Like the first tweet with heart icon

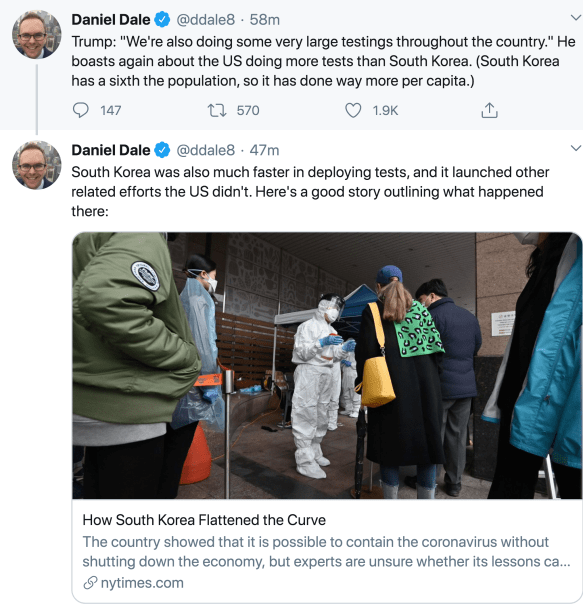[353, 110]
